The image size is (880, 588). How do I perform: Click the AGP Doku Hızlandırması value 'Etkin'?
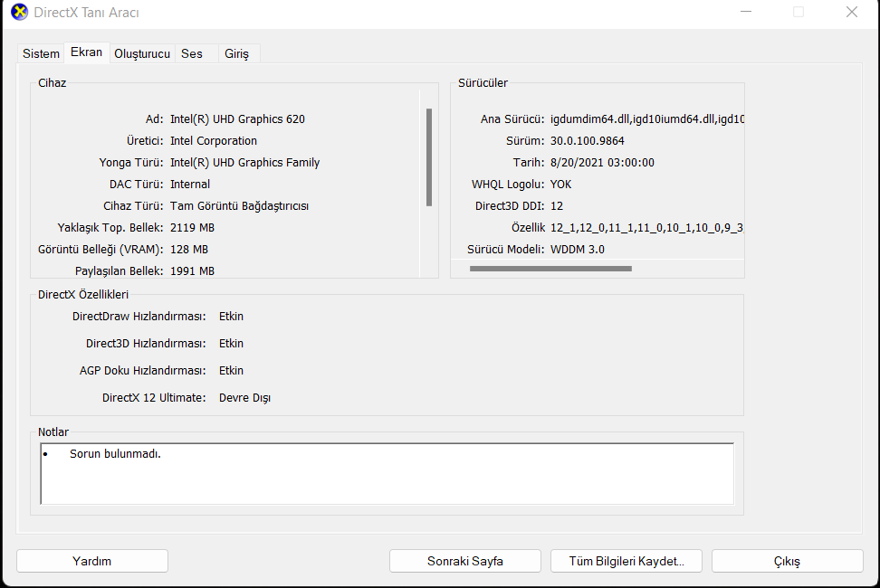click(231, 371)
